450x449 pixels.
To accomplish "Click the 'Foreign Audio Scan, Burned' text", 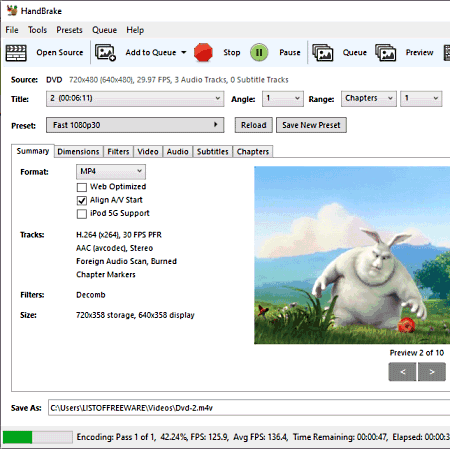I will pyautogui.click(x=126, y=261).
